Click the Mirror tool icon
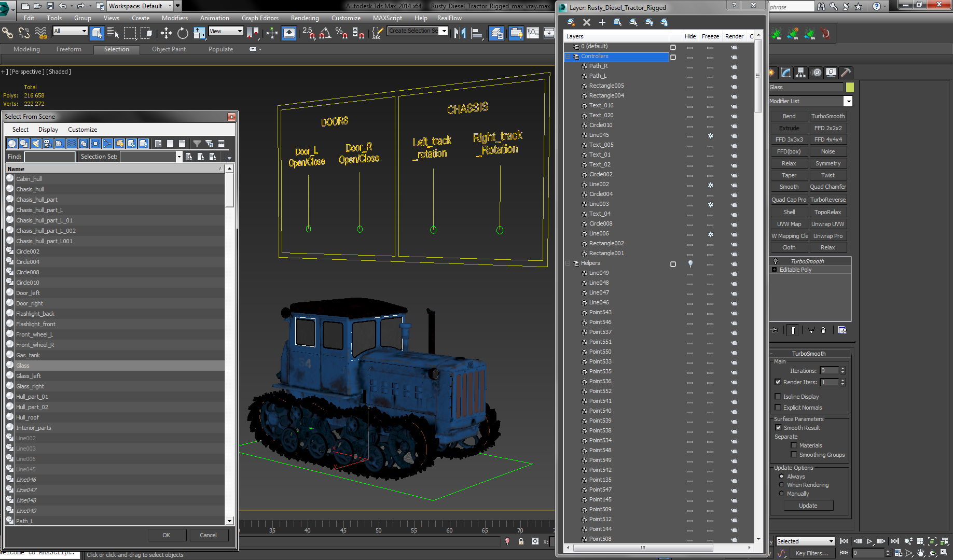 pos(460,33)
